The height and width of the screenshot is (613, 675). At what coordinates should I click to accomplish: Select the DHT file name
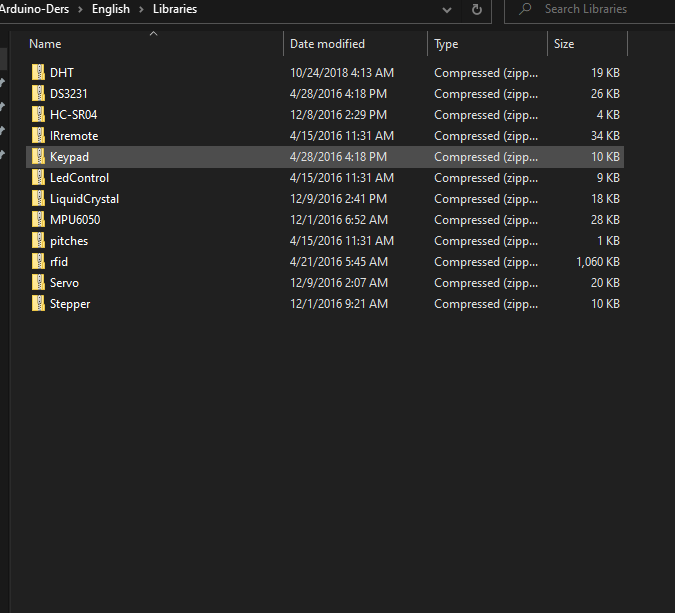coord(62,72)
